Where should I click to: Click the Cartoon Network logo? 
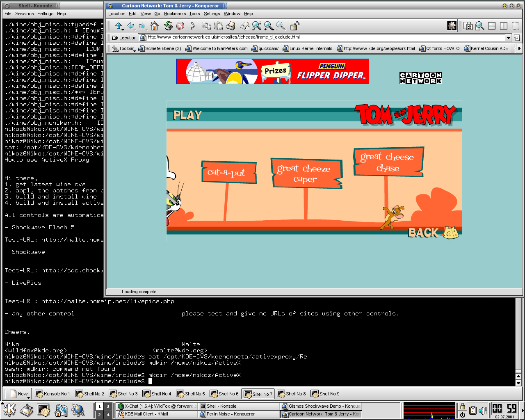(x=421, y=78)
